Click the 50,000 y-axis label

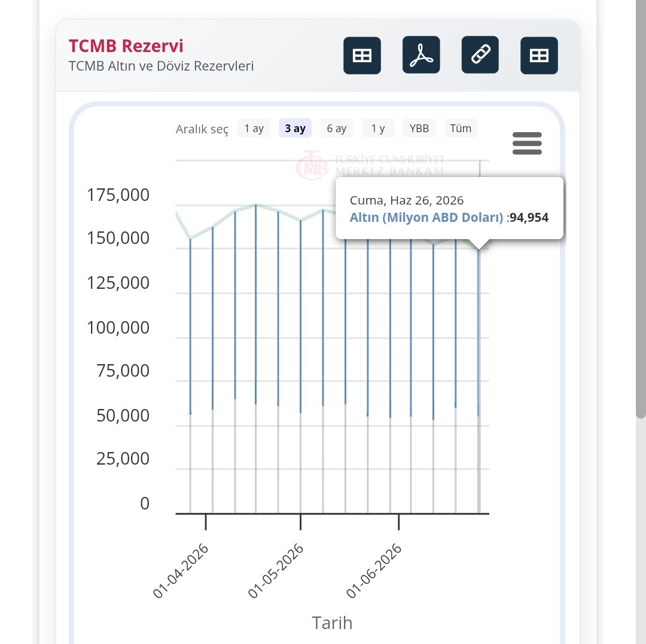123,416
